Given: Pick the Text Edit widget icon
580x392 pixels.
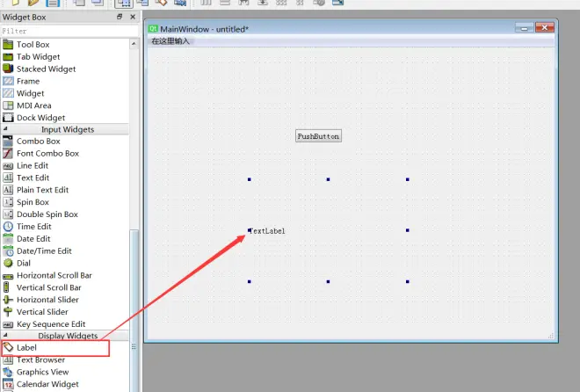Looking at the screenshot, I should coord(8,178).
